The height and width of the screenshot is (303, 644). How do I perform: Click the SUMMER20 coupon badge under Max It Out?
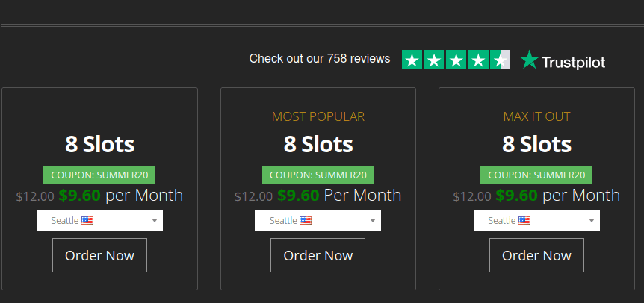(x=536, y=175)
